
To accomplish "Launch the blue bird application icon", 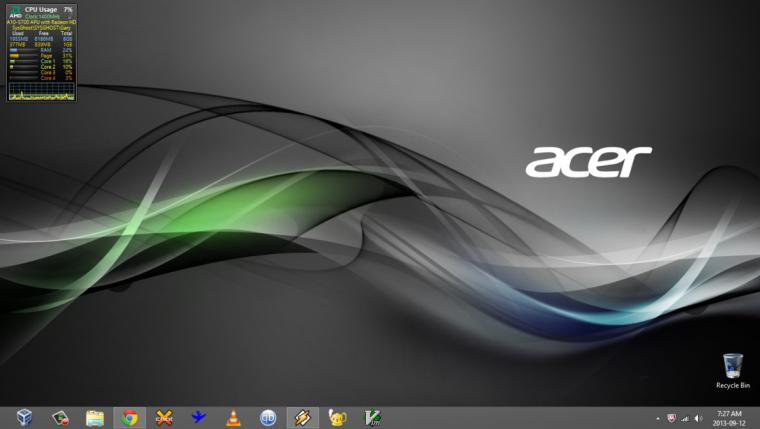I will 199,417.
